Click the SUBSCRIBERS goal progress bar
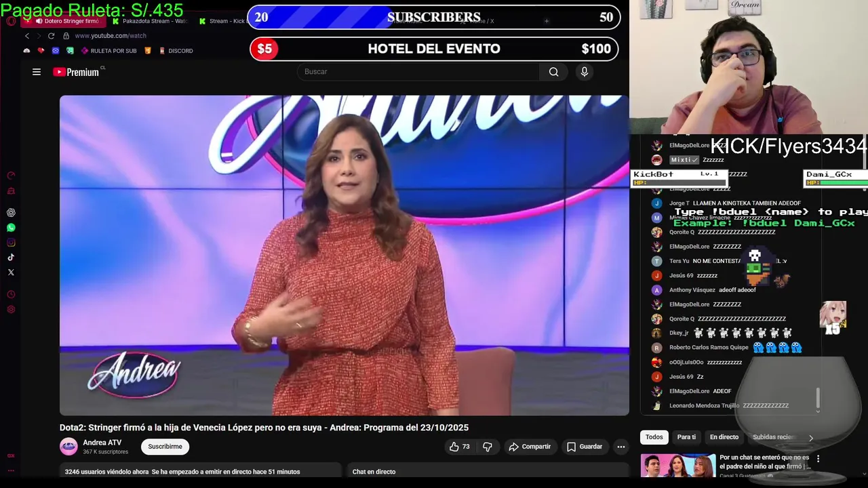The width and height of the screenshot is (868, 488). (x=434, y=18)
